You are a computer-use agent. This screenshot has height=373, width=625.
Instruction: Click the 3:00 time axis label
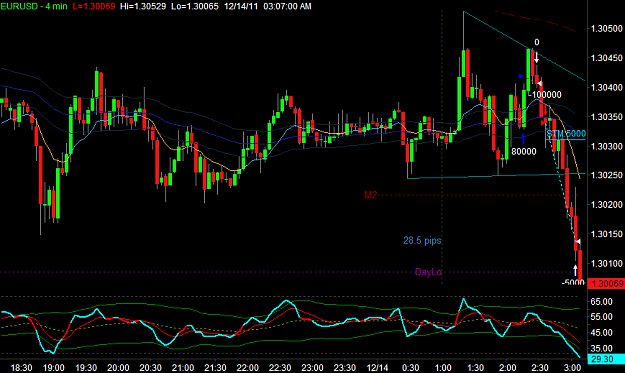[x=572, y=367]
